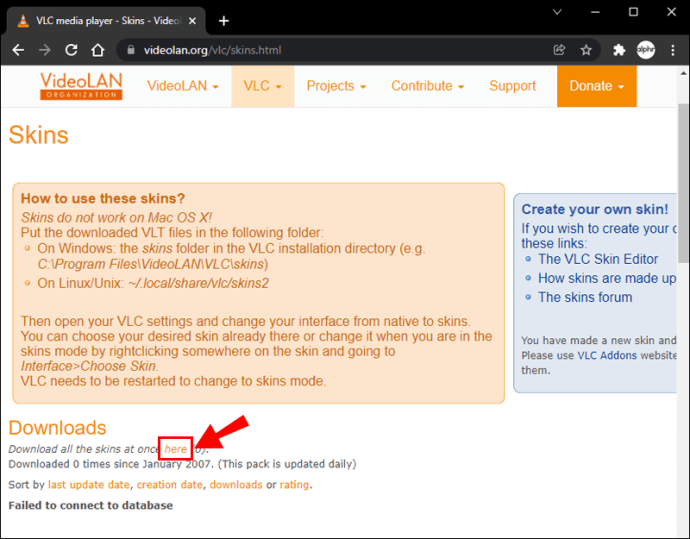Click the padlock site info icon

click(x=131, y=50)
